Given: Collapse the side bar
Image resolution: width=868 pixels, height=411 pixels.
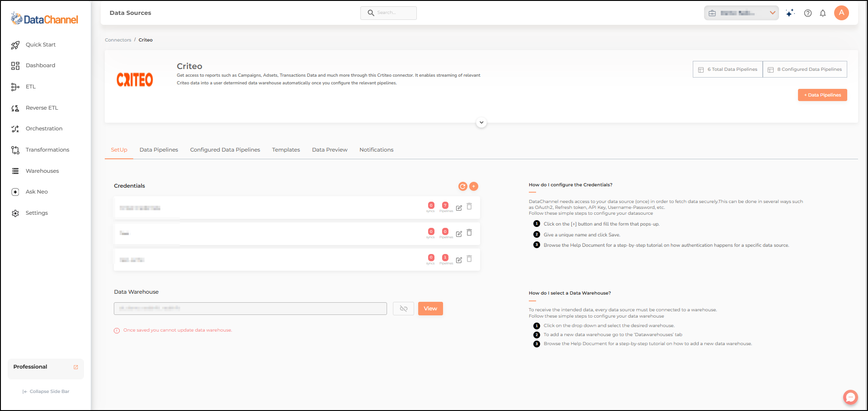Looking at the screenshot, I should (x=46, y=392).
